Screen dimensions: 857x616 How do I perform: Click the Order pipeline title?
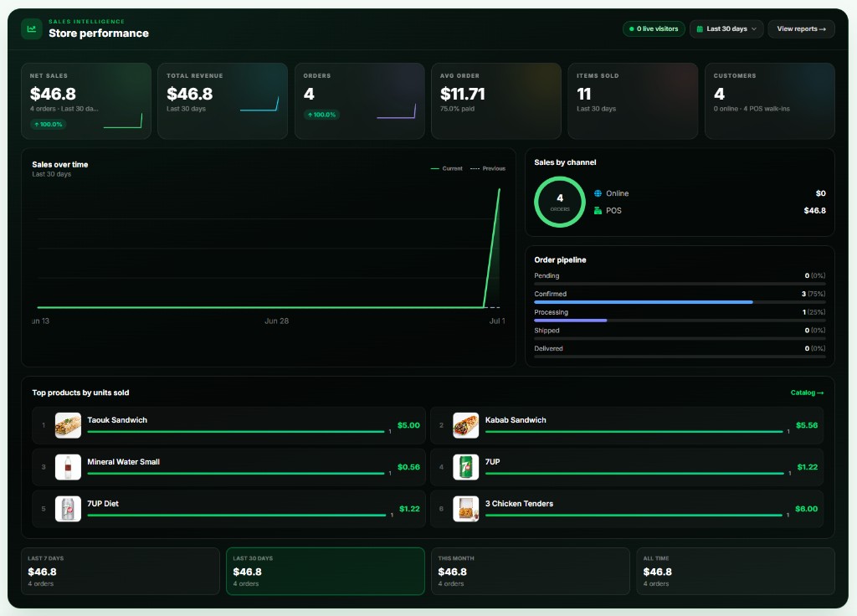click(x=560, y=260)
